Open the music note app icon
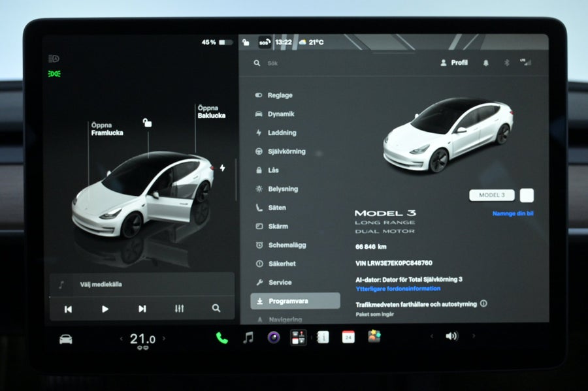 (x=248, y=337)
